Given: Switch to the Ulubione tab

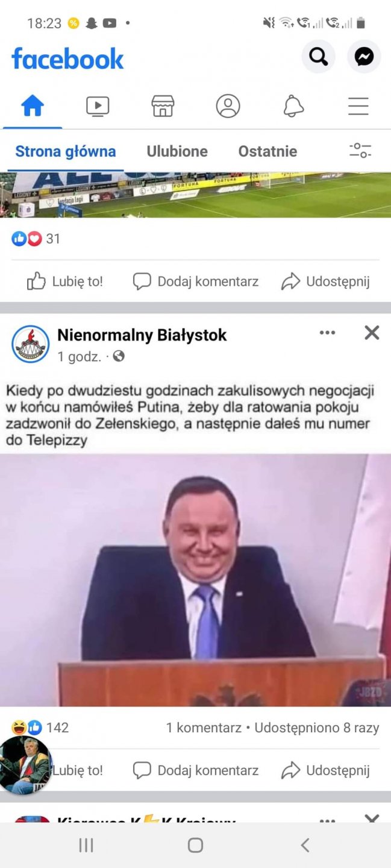Looking at the screenshot, I should coord(177,151).
